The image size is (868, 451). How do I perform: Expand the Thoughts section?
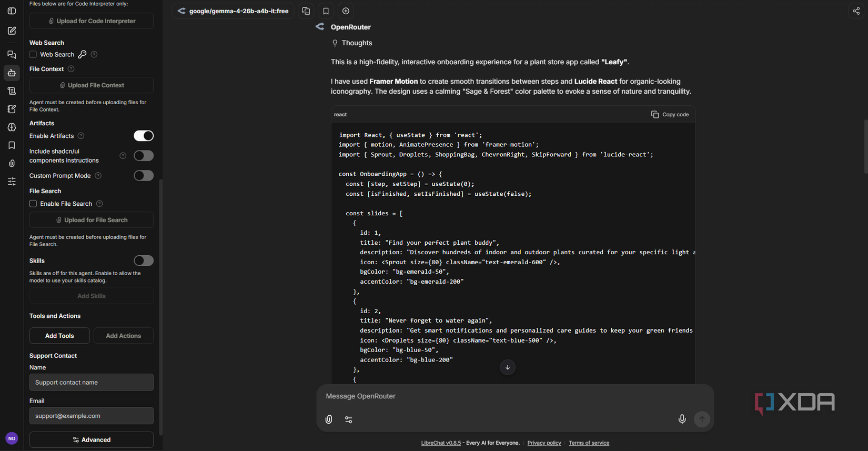coord(352,43)
